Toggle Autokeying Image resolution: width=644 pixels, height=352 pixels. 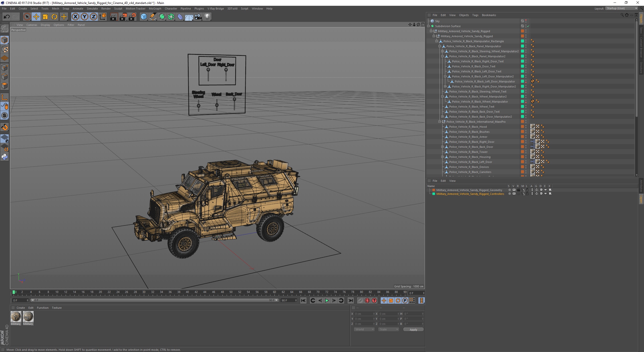pyautogui.click(x=367, y=300)
